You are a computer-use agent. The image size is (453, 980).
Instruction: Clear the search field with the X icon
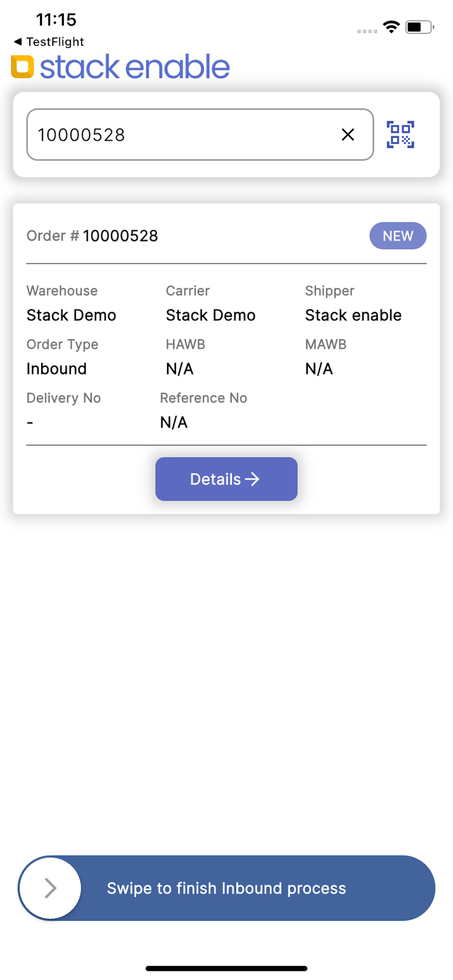[348, 134]
